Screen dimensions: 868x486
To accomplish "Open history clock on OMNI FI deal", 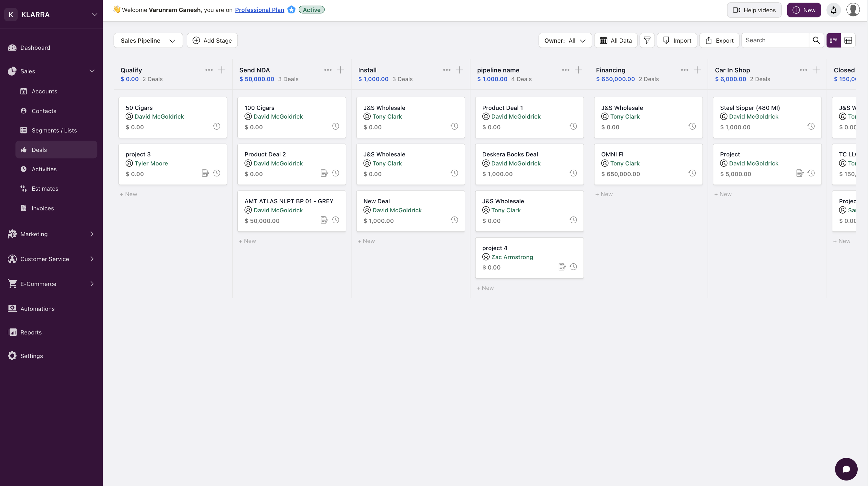I will pyautogui.click(x=692, y=173).
